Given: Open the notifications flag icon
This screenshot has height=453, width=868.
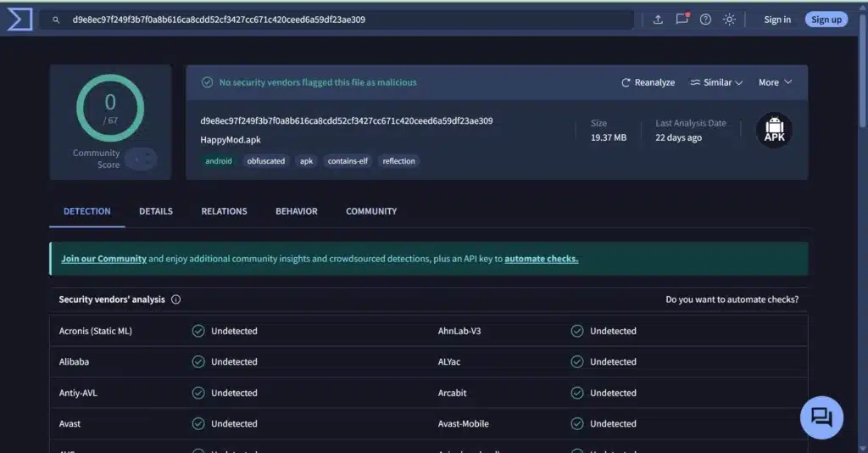Looking at the screenshot, I should (682, 19).
